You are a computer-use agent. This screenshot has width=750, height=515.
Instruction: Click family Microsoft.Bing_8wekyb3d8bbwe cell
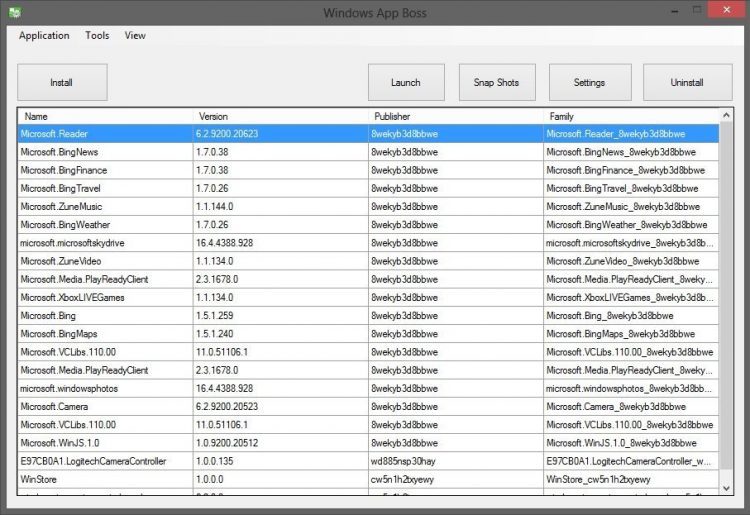pos(631,316)
